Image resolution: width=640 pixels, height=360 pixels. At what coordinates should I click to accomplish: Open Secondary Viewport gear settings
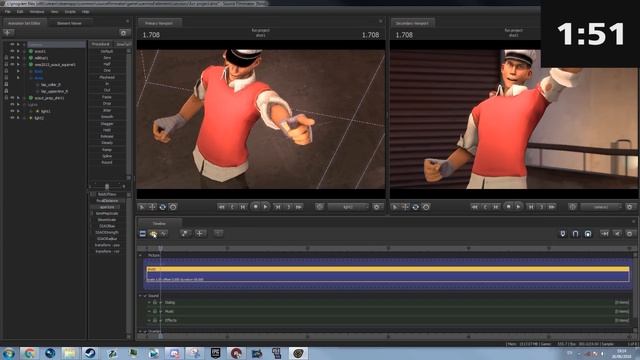(x=630, y=207)
